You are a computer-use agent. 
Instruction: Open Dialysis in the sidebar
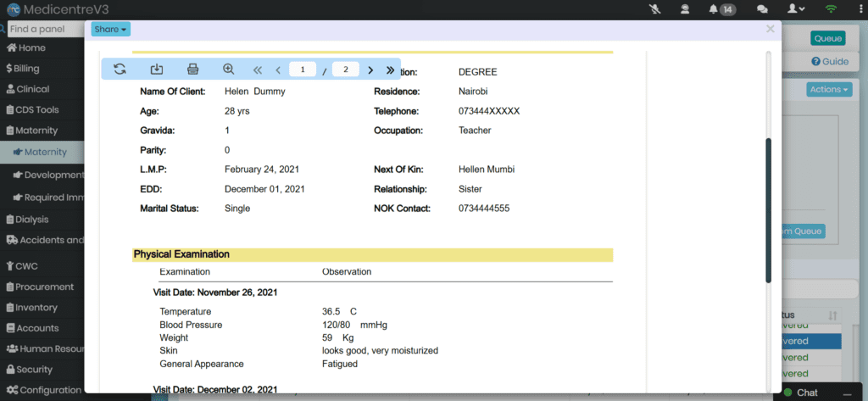tap(27, 220)
